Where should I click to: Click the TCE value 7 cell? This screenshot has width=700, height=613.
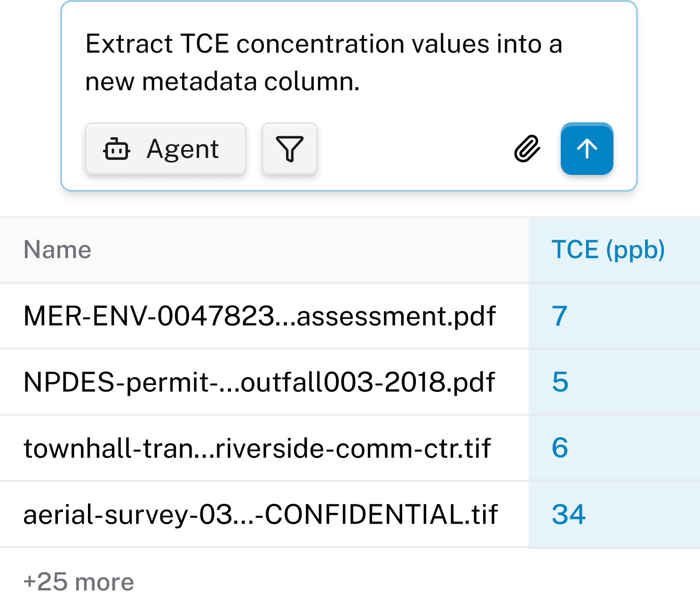click(559, 316)
